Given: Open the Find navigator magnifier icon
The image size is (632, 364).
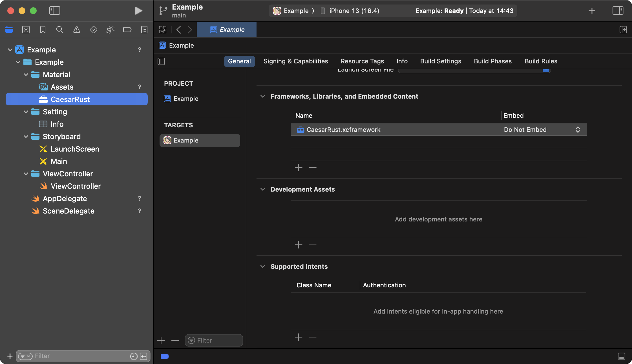Looking at the screenshot, I should (59, 30).
